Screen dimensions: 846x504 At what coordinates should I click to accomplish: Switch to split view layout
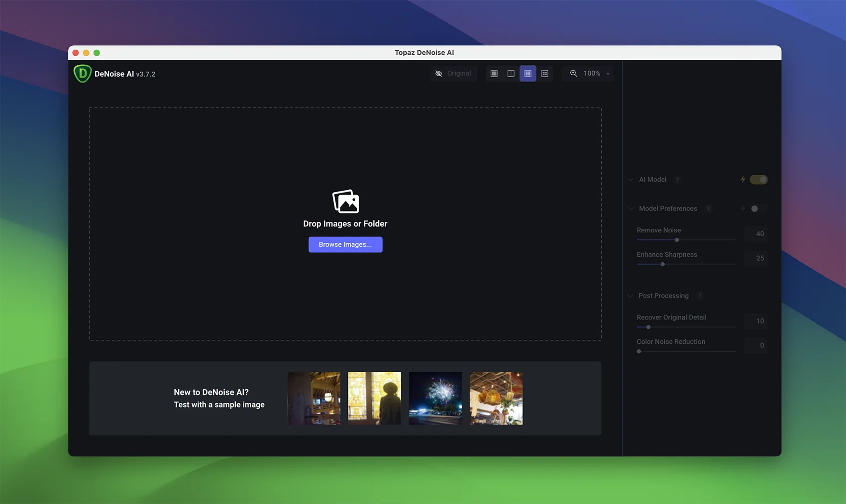pyautogui.click(x=511, y=74)
